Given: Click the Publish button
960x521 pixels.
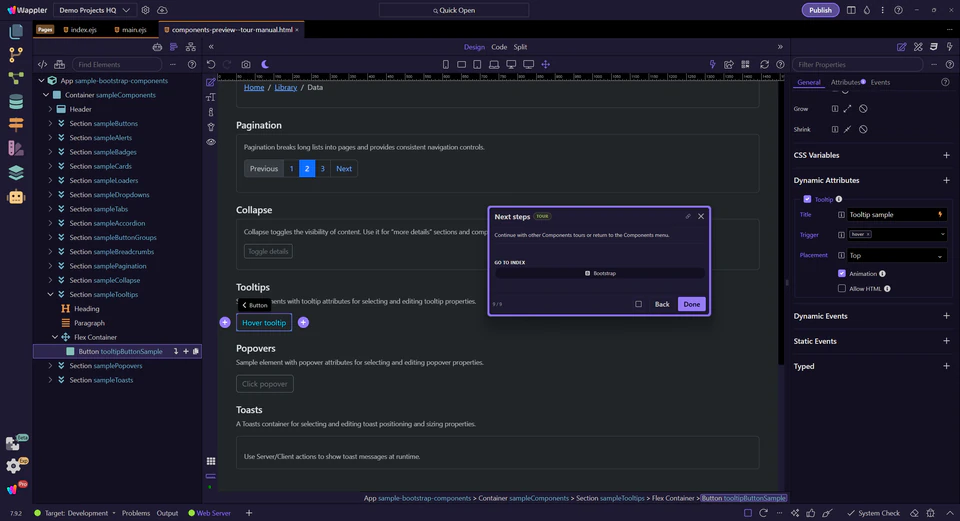Looking at the screenshot, I should pos(820,10).
